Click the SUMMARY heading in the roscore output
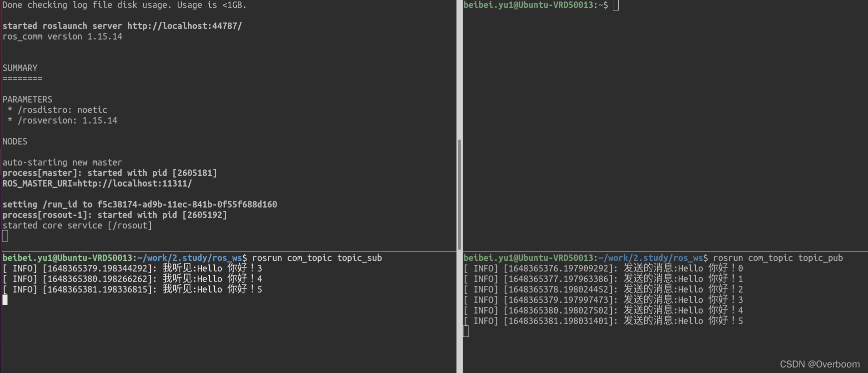 coord(20,68)
